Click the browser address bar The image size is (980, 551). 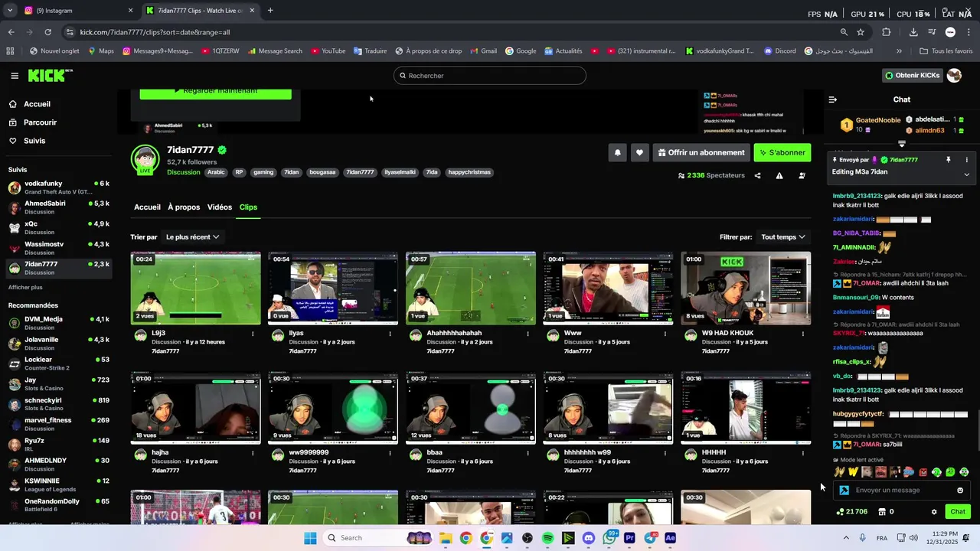(452, 32)
